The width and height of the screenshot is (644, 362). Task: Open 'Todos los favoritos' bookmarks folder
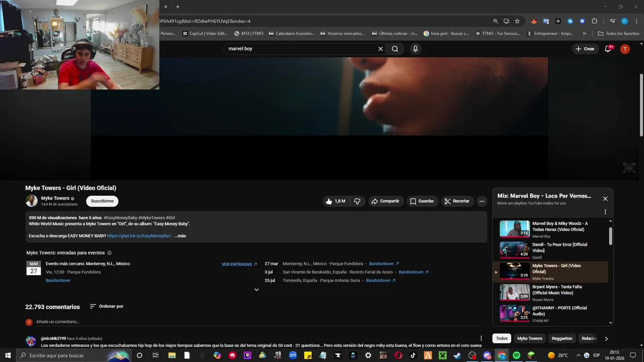(618, 34)
